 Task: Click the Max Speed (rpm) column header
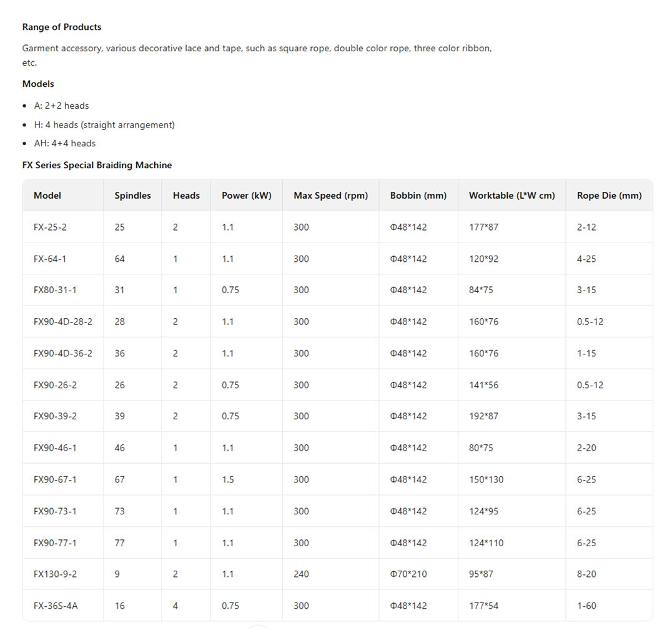(330, 196)
